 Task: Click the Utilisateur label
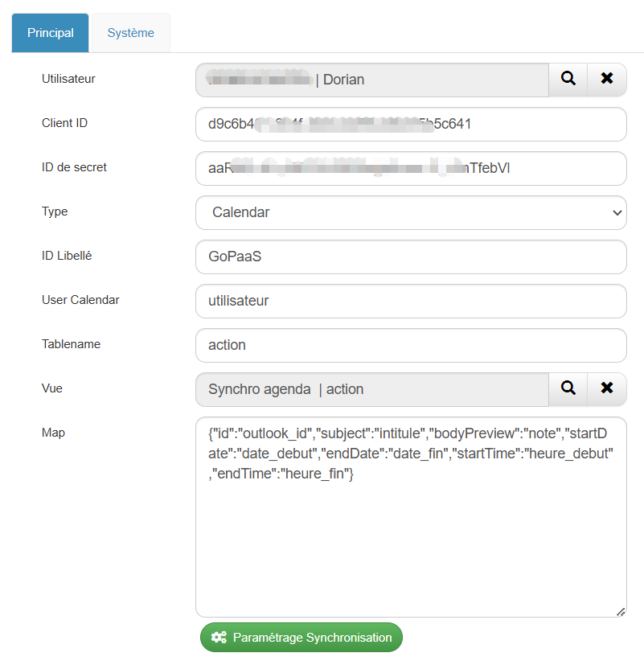coord(68,79)
